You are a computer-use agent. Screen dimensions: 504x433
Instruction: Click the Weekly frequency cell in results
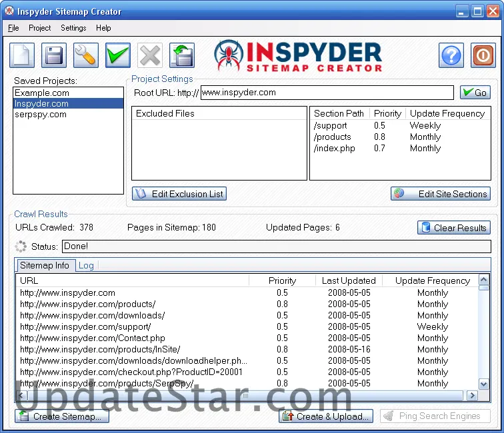(x=432, y=326)
